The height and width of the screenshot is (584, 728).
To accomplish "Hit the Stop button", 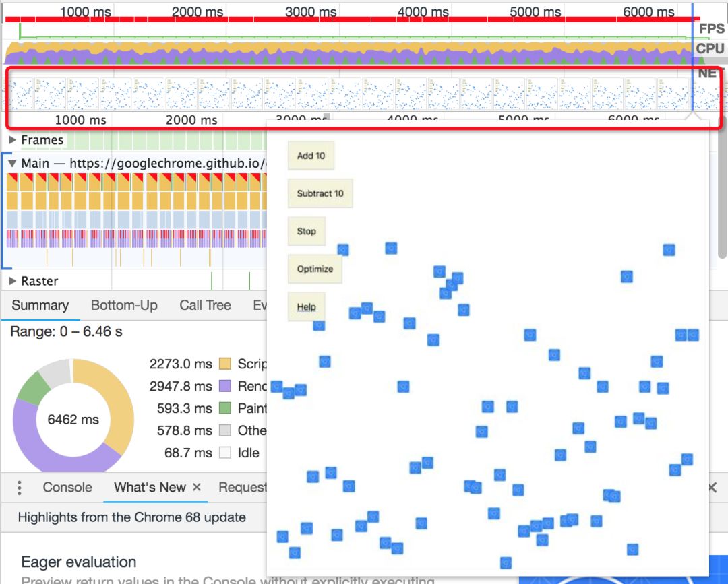I will click(306, 231).
